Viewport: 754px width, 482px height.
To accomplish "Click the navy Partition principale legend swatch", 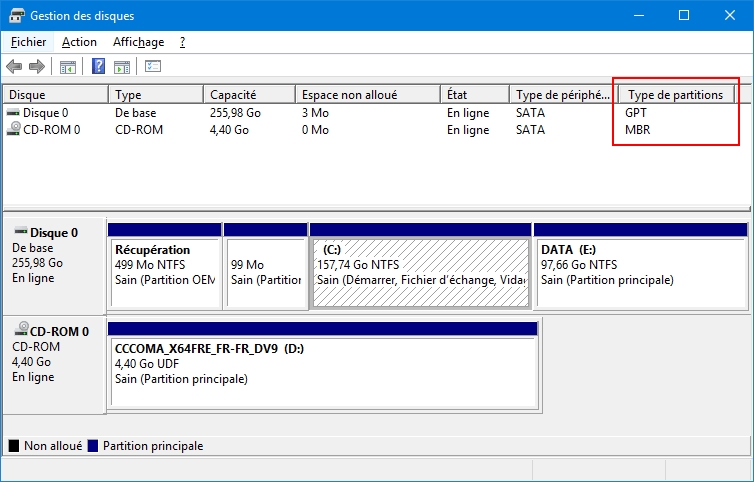I will click(93, 445).
